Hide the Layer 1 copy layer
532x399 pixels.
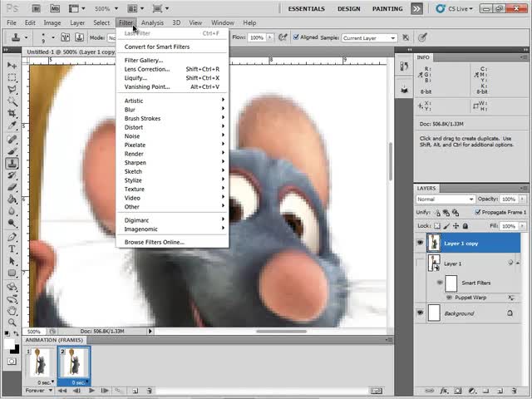(420, 243)
